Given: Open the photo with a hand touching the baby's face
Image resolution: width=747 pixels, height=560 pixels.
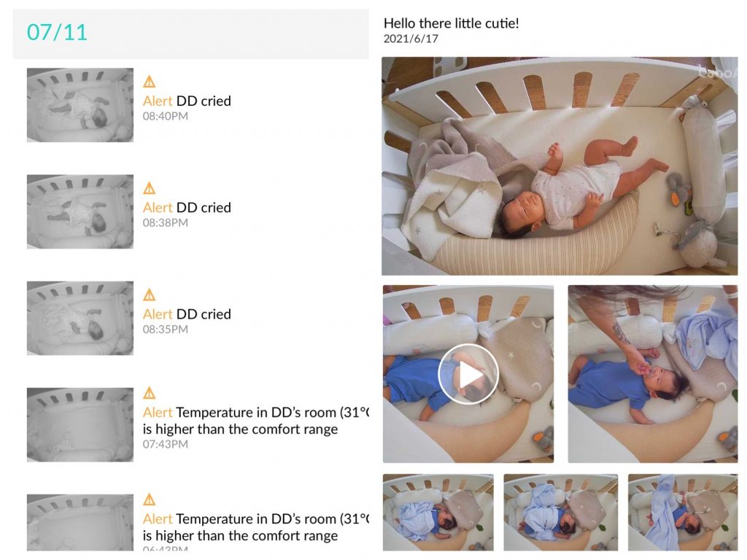Looking at the screenshot, I should click(653, 373).
